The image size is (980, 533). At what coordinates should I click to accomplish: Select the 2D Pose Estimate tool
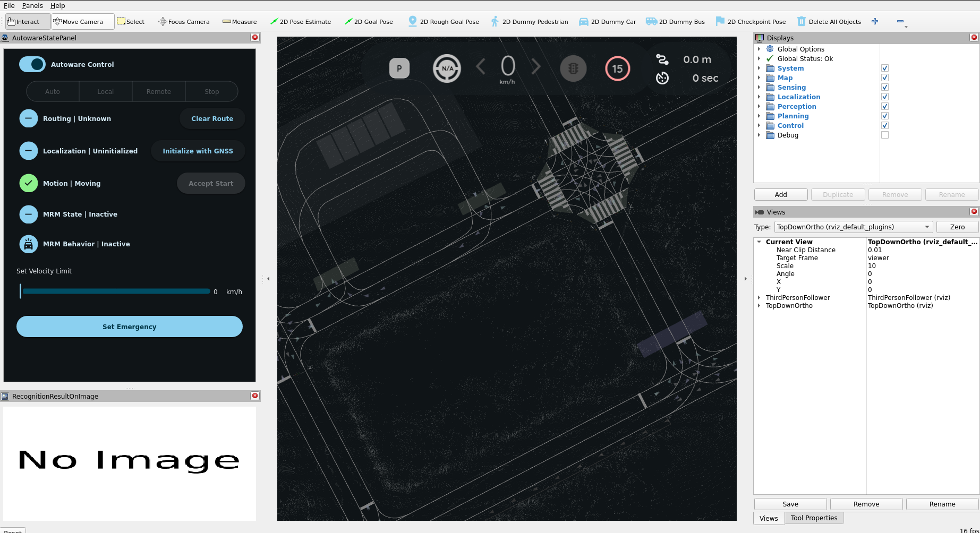pos(300,22)
